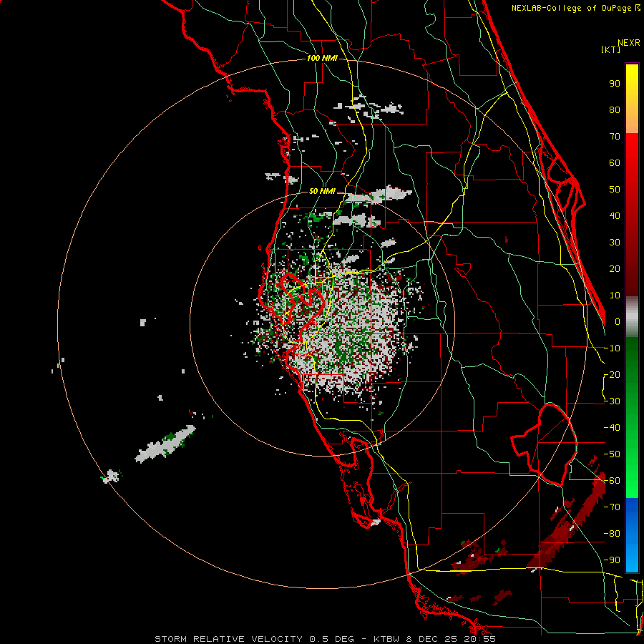The height and width of the screenshot is (644, 644).
Task: Click the -20 value on the velocity scale
Action: coord(612,374)
